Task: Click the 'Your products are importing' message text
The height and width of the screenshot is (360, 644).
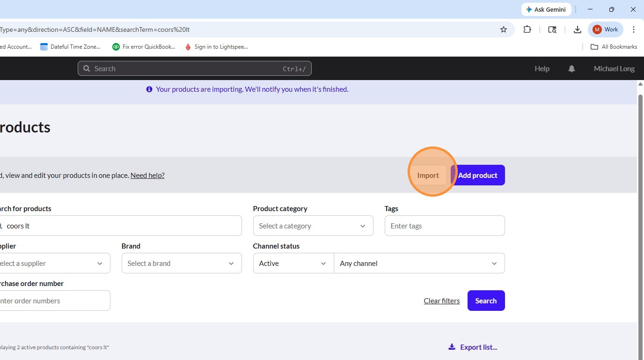Action: coord(252,89)
